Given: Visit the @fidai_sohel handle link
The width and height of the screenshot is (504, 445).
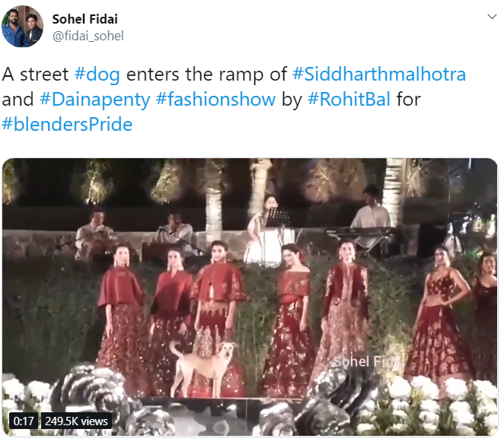Looking at the screenshot, I should (88, 36).
